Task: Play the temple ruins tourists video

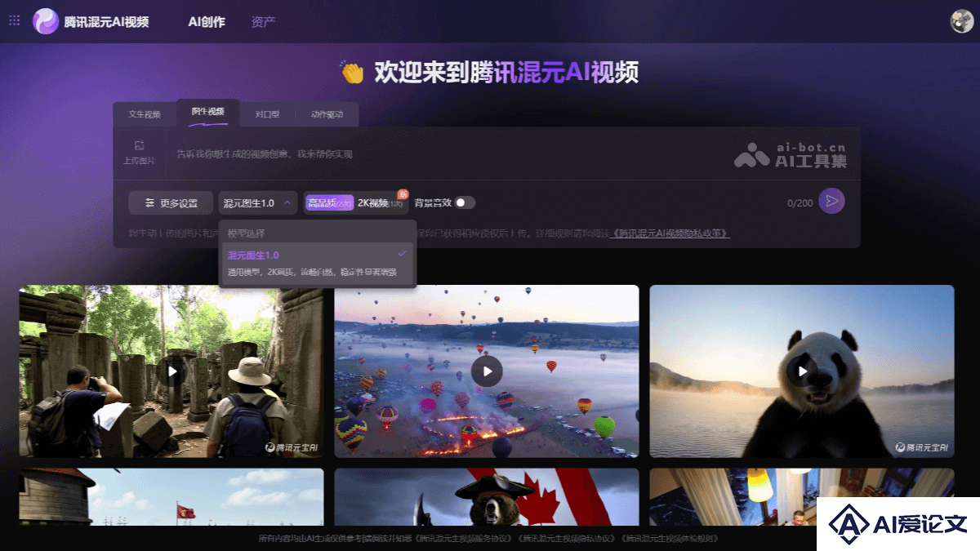Action: click(x=171, y=371)
